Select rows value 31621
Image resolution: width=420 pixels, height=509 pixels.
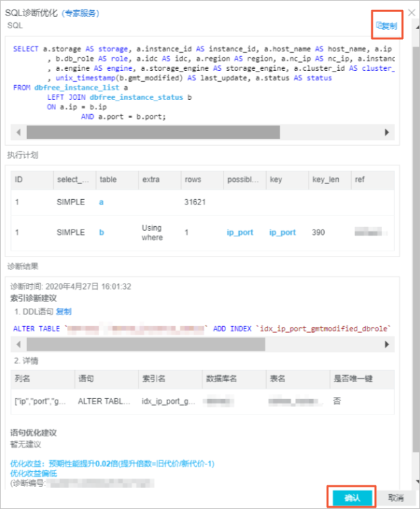pyautogui.click(x=195, y=203)
